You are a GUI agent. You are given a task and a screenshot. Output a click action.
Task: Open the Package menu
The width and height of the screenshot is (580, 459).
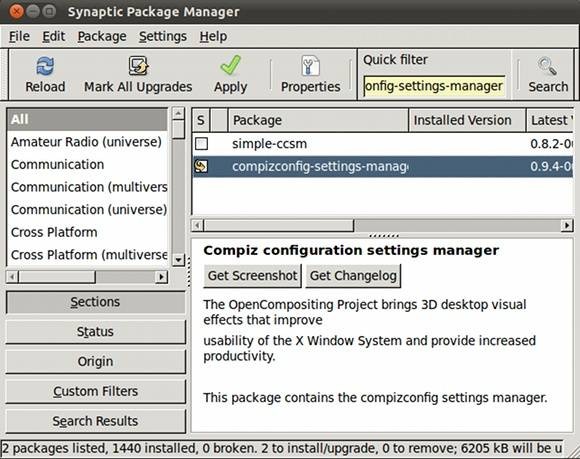tap(102, 36)
